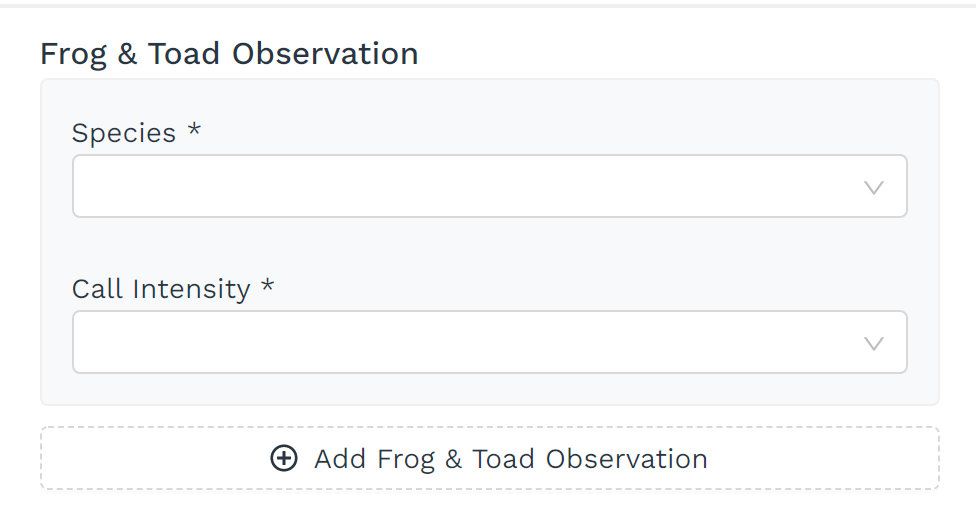Viewport: 976px width, 524px height.
Task: Click the plus circle icon
Action: point(284,459)
